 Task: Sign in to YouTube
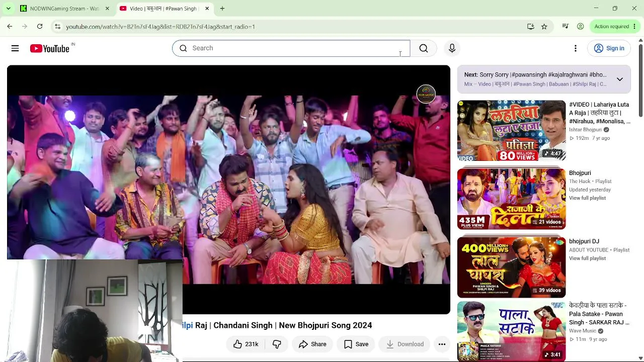tap(609, 48)
